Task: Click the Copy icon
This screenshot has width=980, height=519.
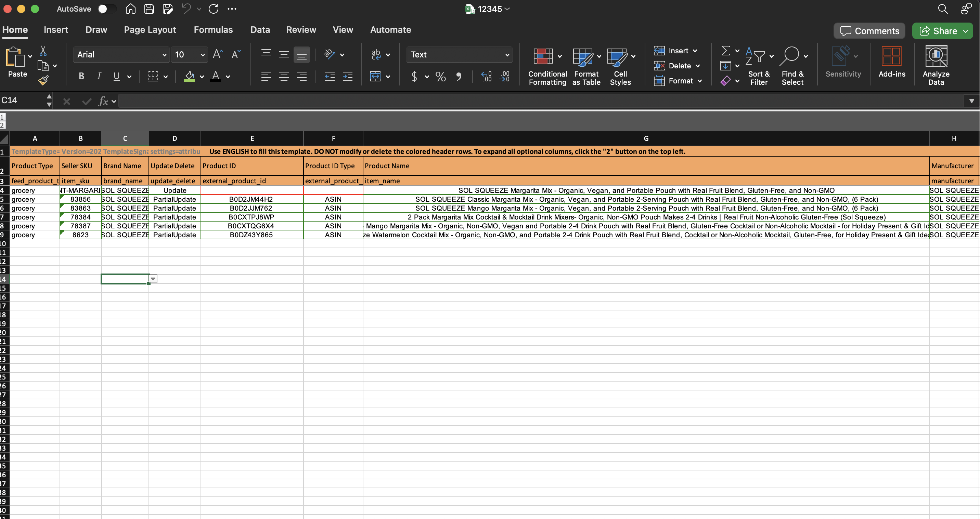Action: pos(43,66)
